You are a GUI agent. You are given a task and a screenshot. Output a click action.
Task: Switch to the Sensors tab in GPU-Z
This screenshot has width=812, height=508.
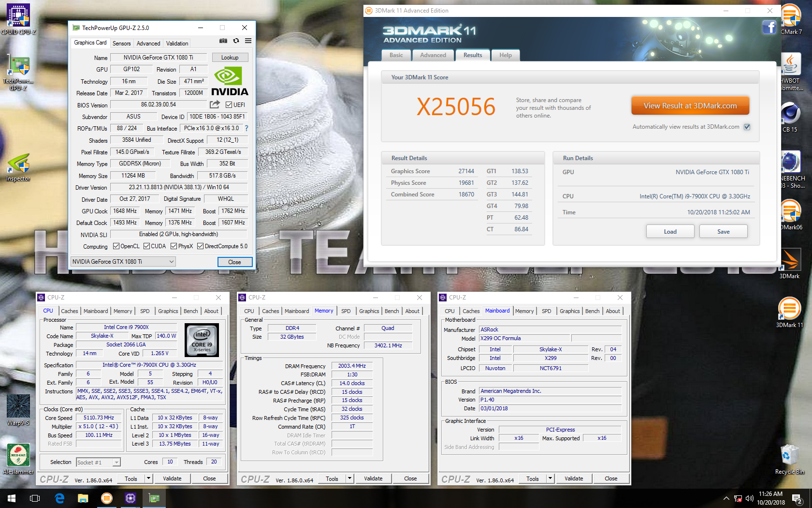click(122, 43)
